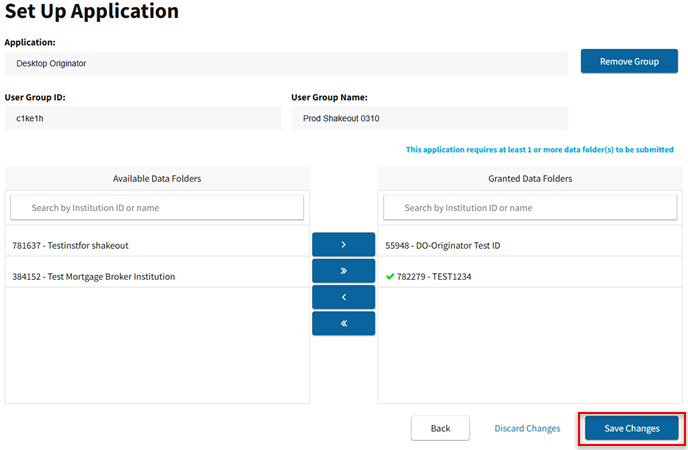The height and width of the screenshot is (450, 688).
Task: Click the Available Data Folders header
Action: pyautogui.click(x=157, y=179)
